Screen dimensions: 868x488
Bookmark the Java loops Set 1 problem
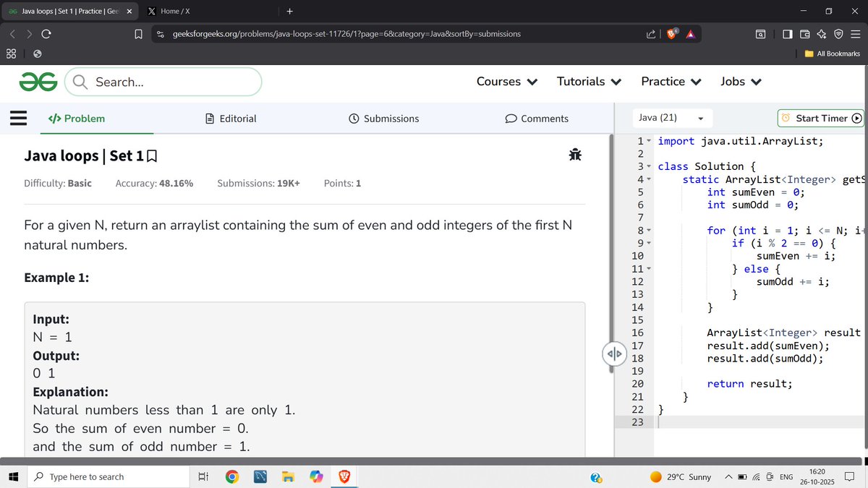coord(152,156)
